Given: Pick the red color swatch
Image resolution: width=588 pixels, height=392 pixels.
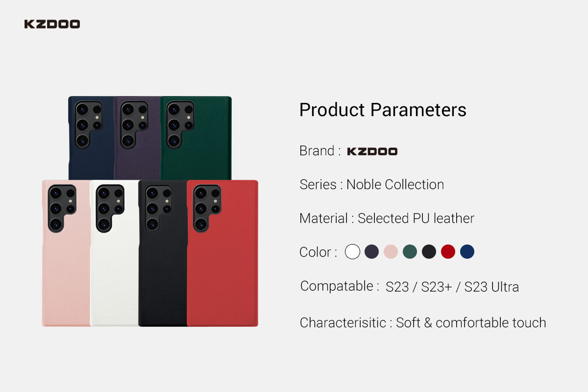Looking at the screenshot, I should (448, 252).
